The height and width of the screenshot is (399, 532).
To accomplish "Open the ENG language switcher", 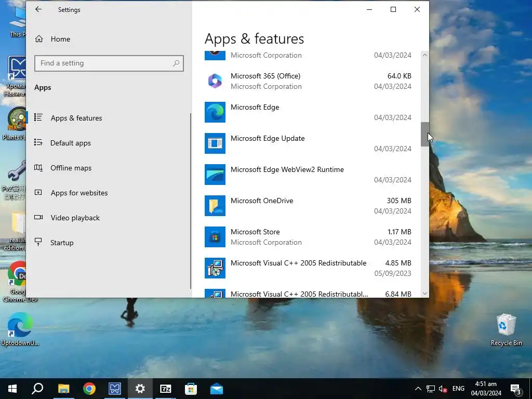I will [x=458, y=389].
